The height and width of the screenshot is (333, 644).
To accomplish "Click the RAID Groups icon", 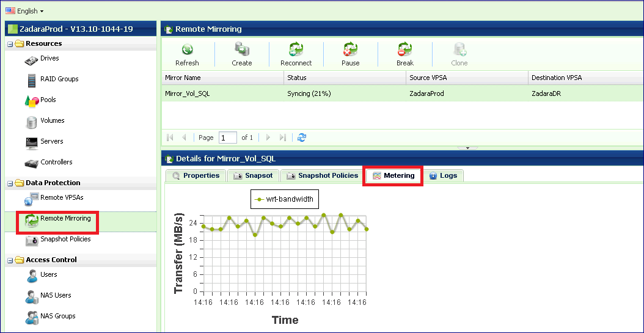I will (x=32, y=80).
